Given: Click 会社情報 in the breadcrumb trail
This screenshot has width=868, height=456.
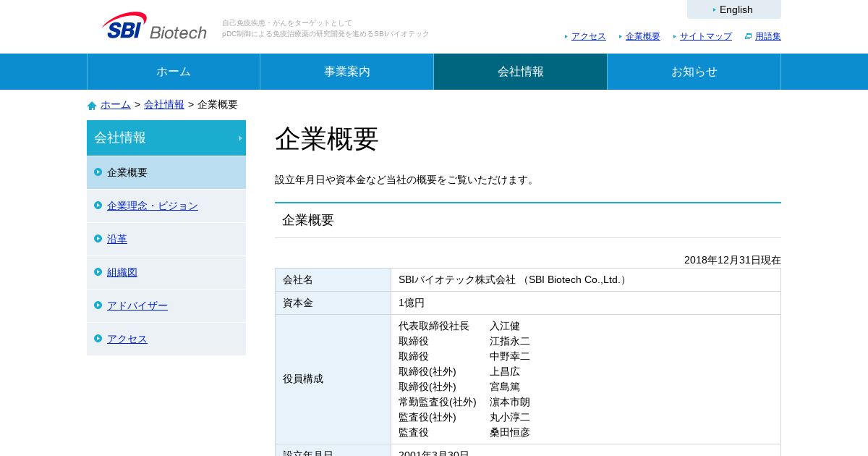Looking at the screenshot, I should click(164, 104).
